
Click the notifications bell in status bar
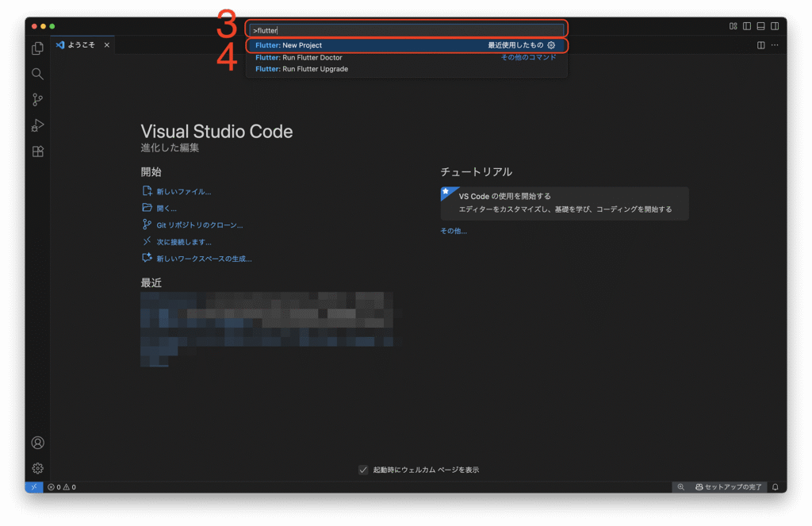[x=776, y=487]
